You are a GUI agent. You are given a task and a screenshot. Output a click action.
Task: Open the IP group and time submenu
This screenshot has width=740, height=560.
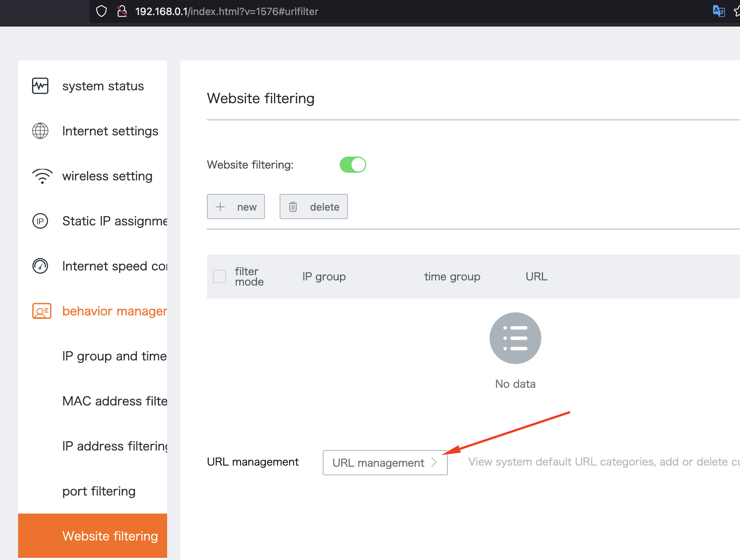[114, 356]
